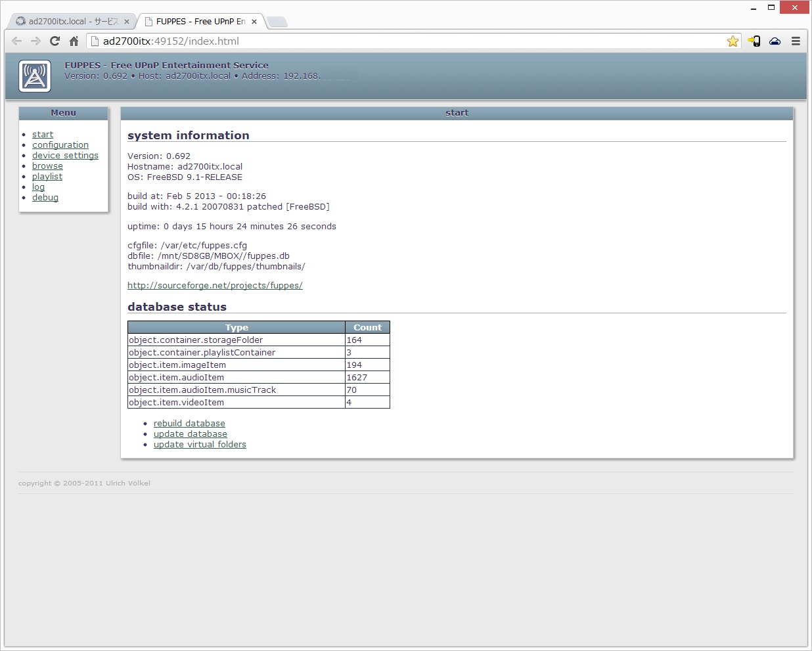
Task: Click the uptime text line
Action: pyautogui.click(x=232, y=227)
